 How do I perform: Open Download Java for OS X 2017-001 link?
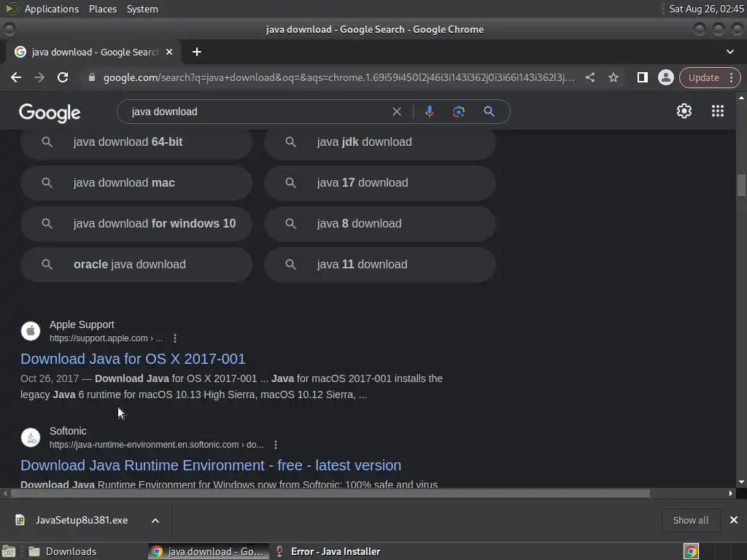[133, 359]
